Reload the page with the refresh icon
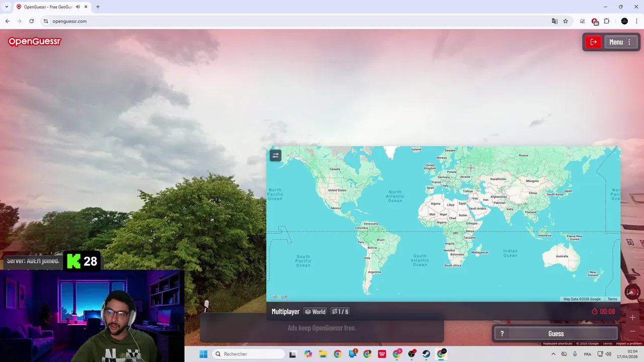Image resolution: width=644 pixels, height=362 pixels. pos(31,21)
